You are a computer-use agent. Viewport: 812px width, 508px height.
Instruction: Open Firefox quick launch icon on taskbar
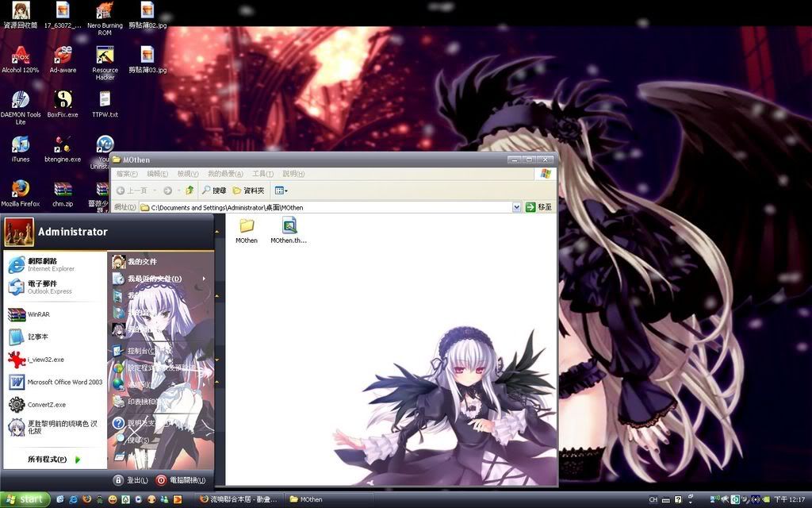(x=86, y=500)
